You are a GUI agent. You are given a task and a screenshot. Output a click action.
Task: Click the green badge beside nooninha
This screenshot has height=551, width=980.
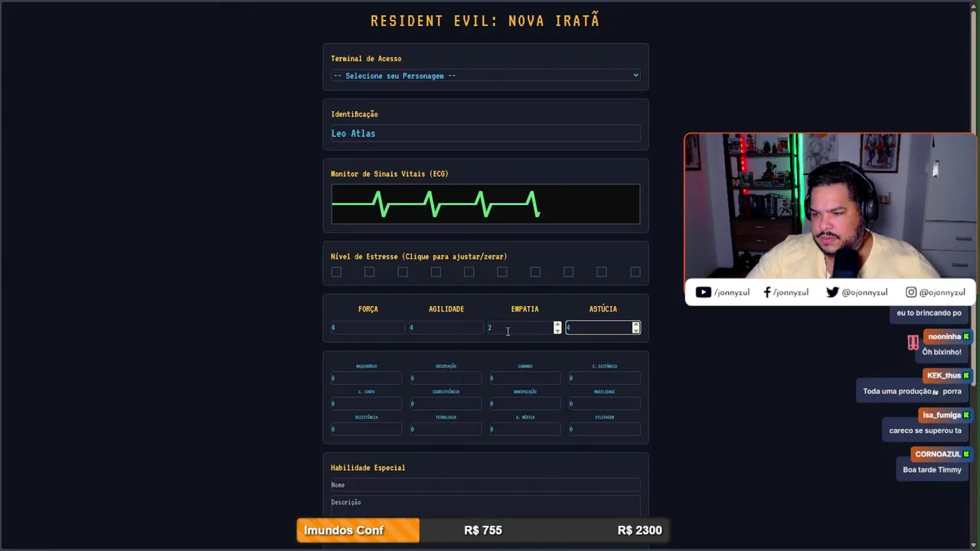(x=966, y=337)
